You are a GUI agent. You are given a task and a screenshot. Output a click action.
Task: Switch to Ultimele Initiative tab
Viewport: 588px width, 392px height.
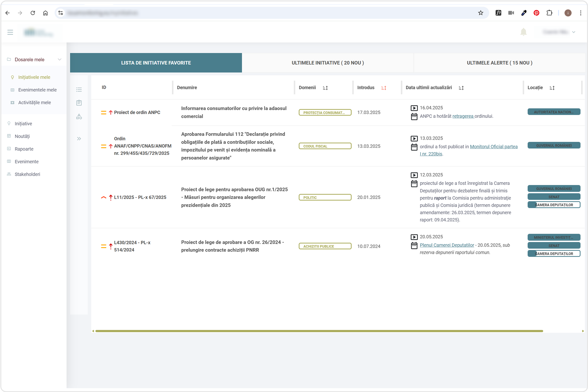point(328,63)
